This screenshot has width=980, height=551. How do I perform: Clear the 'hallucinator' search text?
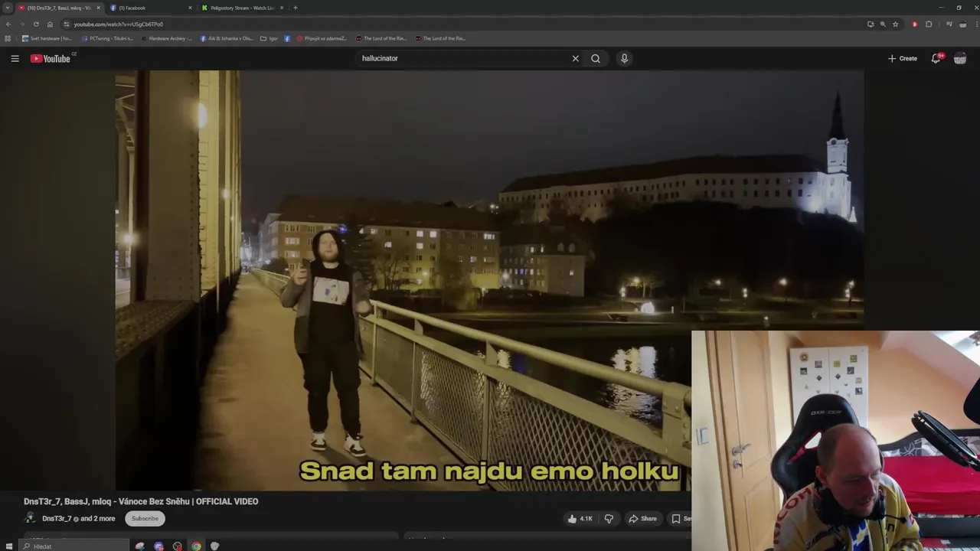pyautogui.click(x=576, y=58)
